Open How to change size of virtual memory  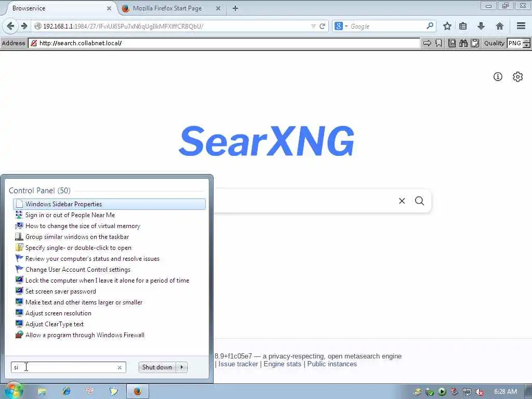(109, 225)
